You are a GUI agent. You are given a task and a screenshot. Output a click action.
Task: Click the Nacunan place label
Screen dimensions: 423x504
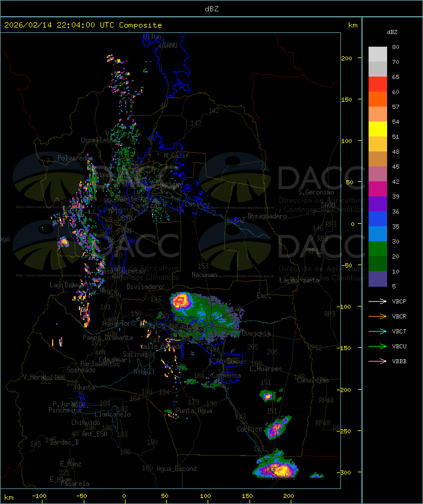(204, 275)
